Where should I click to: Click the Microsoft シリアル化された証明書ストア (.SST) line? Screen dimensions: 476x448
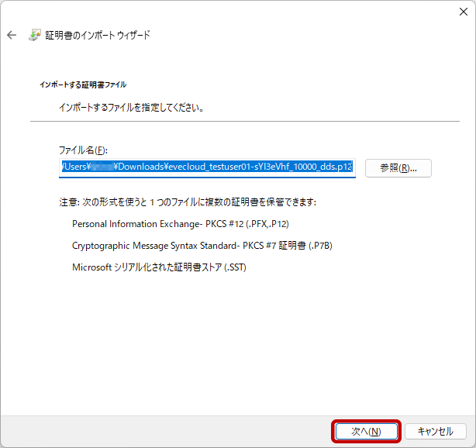tap(159, 267)
